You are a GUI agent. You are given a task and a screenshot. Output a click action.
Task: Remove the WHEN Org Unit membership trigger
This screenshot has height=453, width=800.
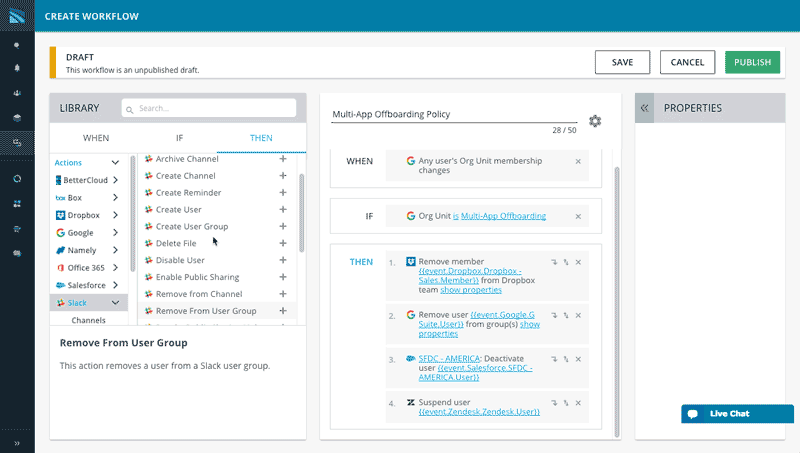(578, 161)
